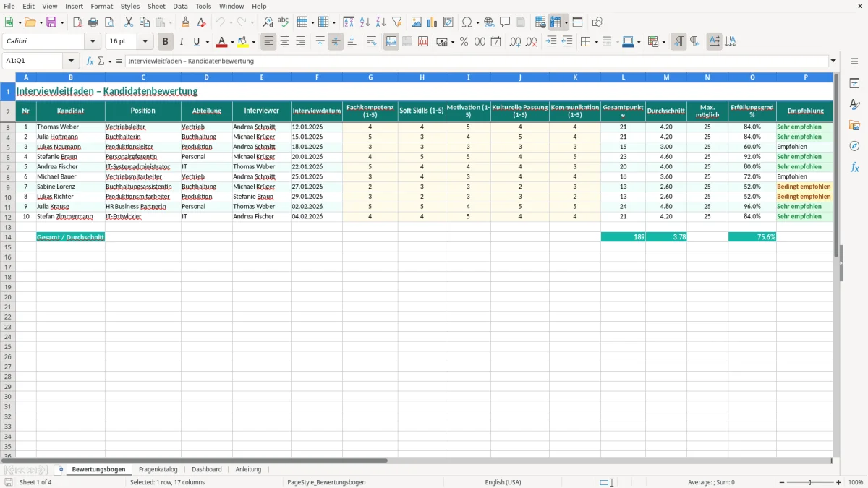Click the Define Print Area icon
The image size is (868, 488).
coord(540,22)
